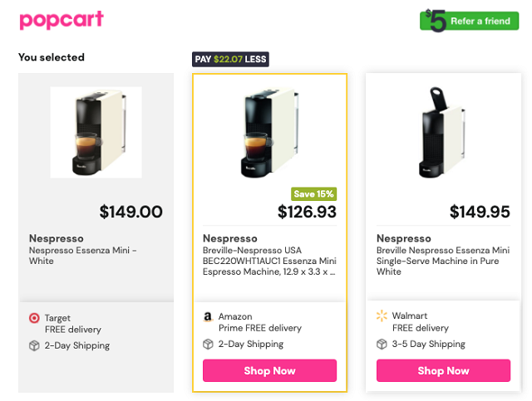Select the $149.95 Walmart price

tap(480, 212)
